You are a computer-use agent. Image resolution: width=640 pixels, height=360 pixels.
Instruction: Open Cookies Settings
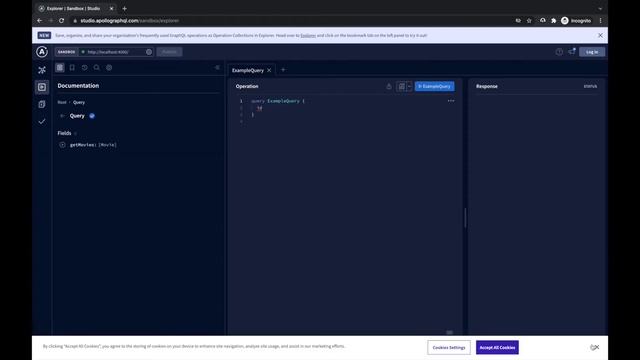449,347
